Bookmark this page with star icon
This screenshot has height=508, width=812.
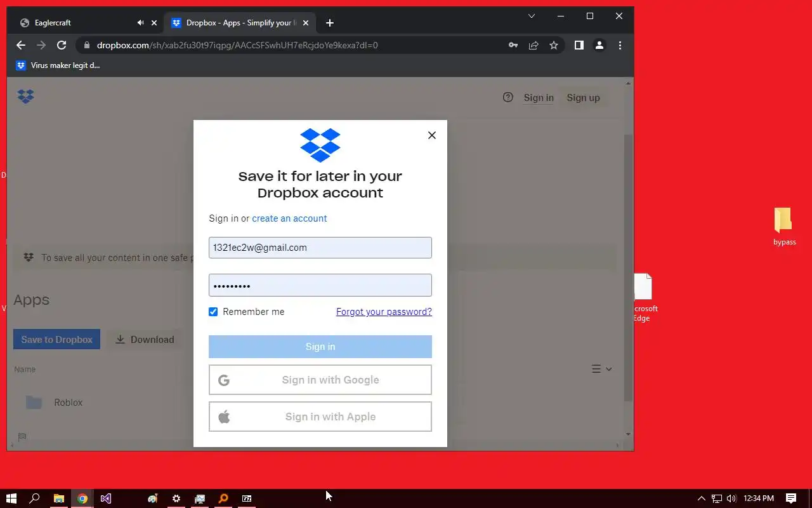click(554, 45)
